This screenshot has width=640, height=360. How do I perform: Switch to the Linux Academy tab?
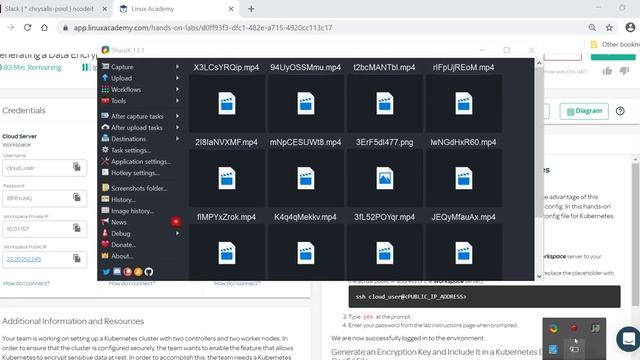tap(176, 9)
